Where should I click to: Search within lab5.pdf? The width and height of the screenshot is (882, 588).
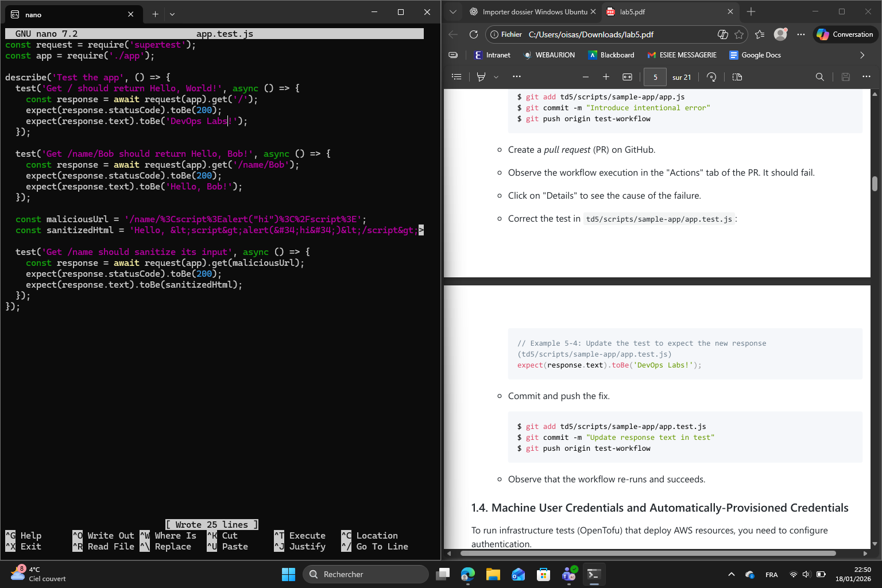point(819,76)
